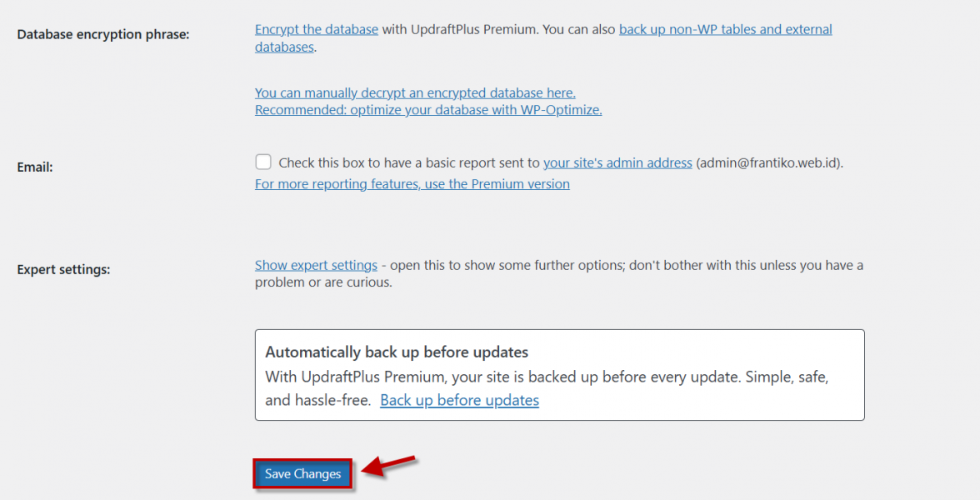The height and width of the screenshot is (500, 980).
Task: Expand "Show expert settings"
Action: 316,266
